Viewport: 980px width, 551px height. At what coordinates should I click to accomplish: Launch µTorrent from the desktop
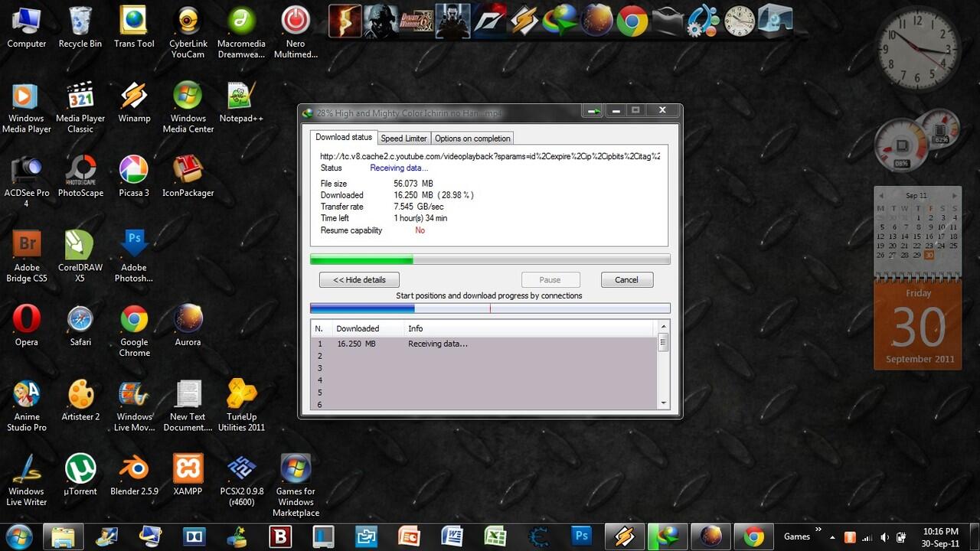pos(80,474)
